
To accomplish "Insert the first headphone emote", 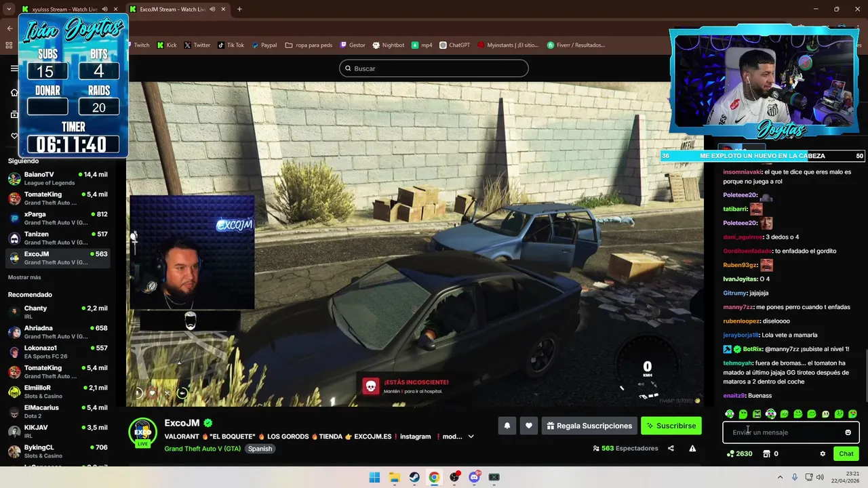I will (730, 413).
